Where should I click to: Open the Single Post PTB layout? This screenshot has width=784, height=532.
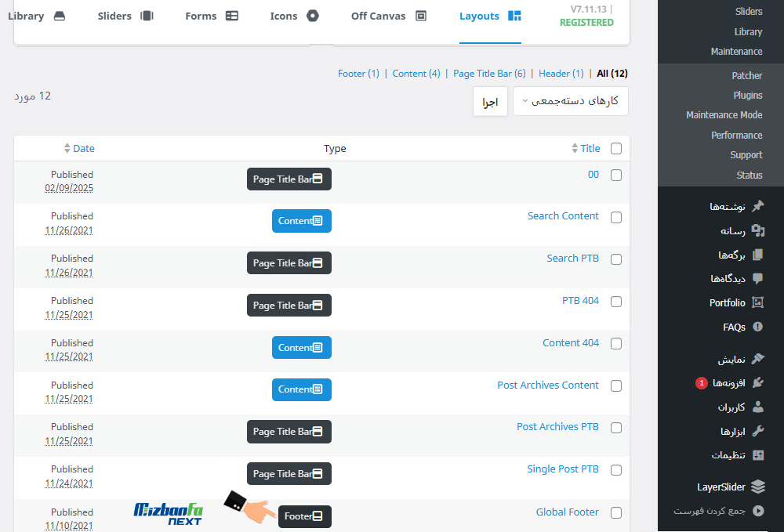[x=562, y=469]
